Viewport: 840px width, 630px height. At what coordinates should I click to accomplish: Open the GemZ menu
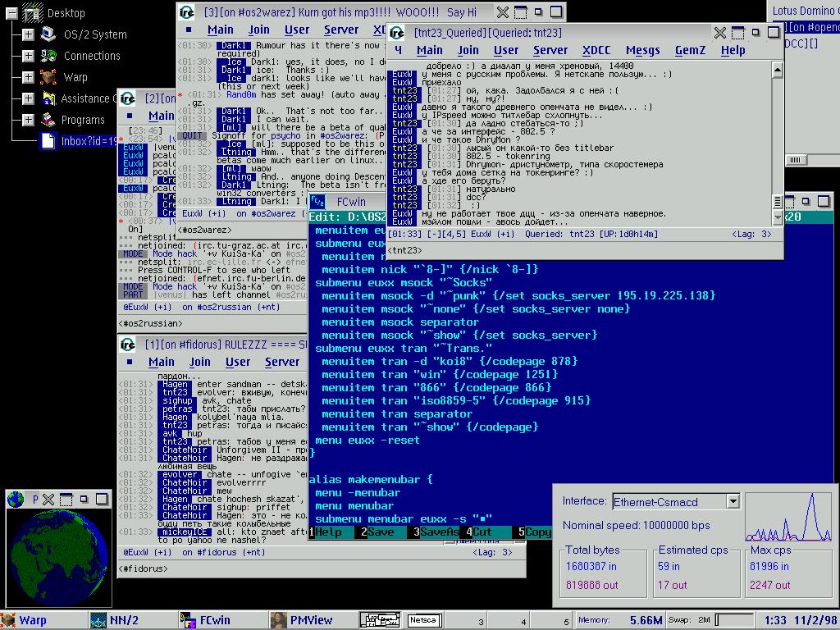(x=690, y=50)
